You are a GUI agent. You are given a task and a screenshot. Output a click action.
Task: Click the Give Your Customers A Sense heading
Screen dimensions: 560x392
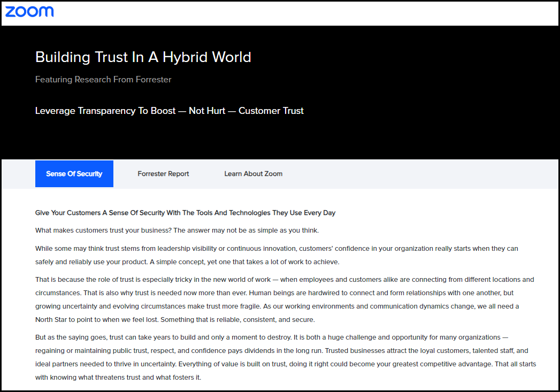click(x=185, y=213)
